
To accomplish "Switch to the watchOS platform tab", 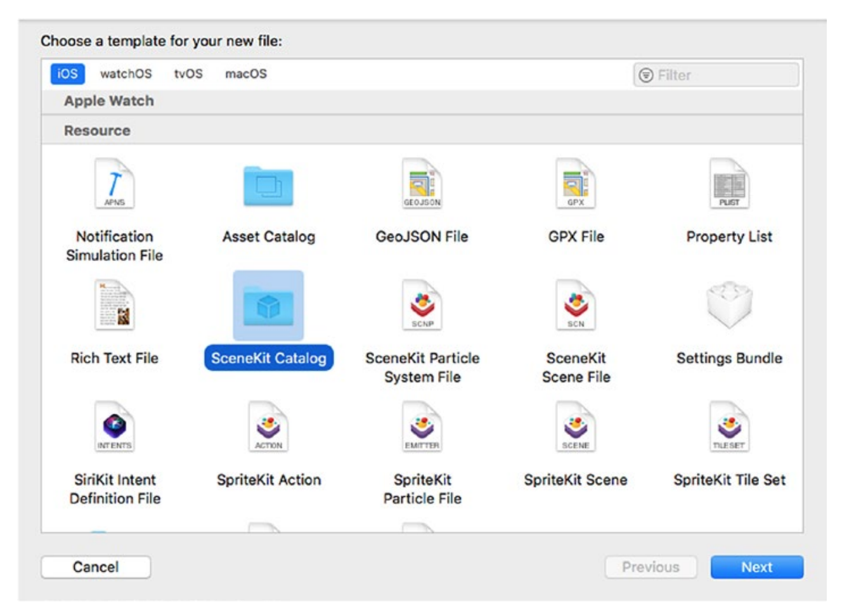I will (x=126, y=74).
